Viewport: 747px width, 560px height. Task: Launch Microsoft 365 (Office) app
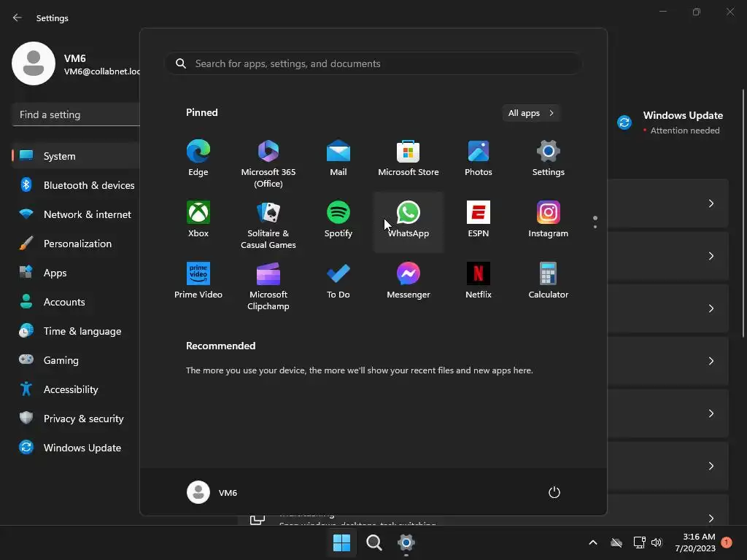click(x=268, y=164)
